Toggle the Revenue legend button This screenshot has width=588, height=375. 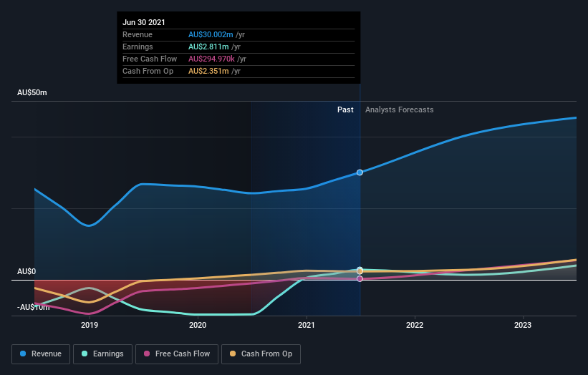coord(41,354)
